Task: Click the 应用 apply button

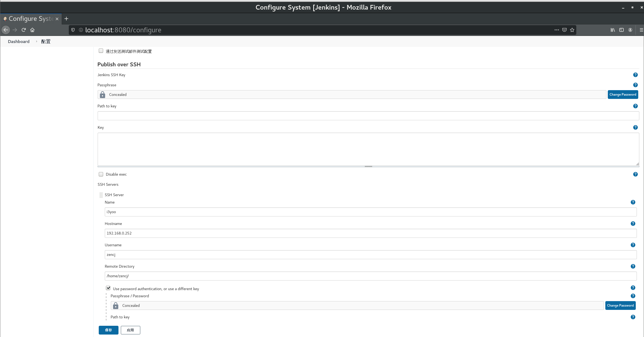Action: [130, 330]
